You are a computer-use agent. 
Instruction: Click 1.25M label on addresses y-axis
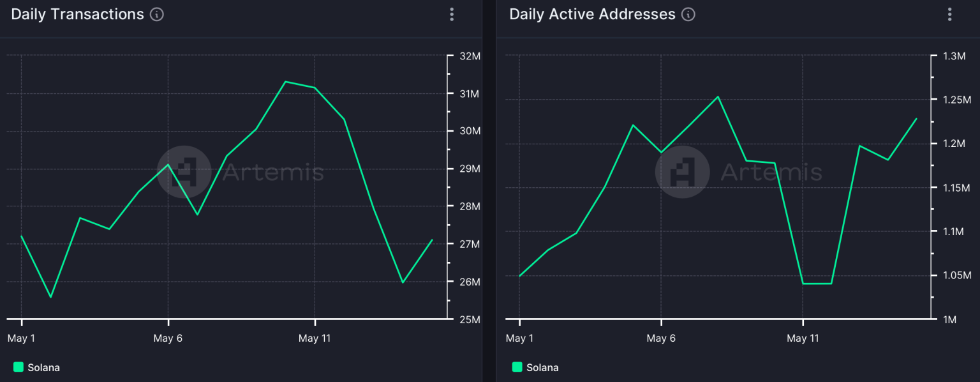[x=957, y=100]
